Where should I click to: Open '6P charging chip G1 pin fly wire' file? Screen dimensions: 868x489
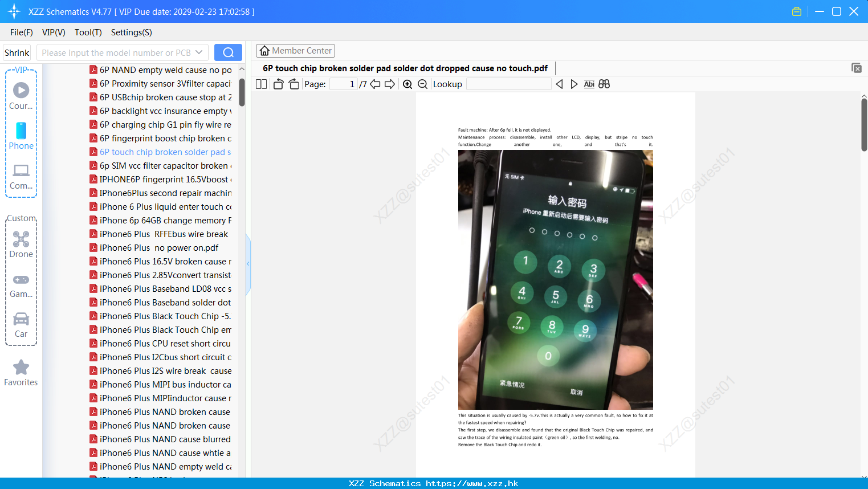click(161, 125)
